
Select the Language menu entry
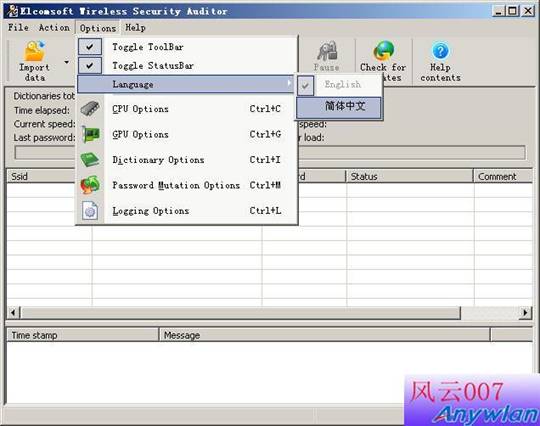(x=185, y=84)
